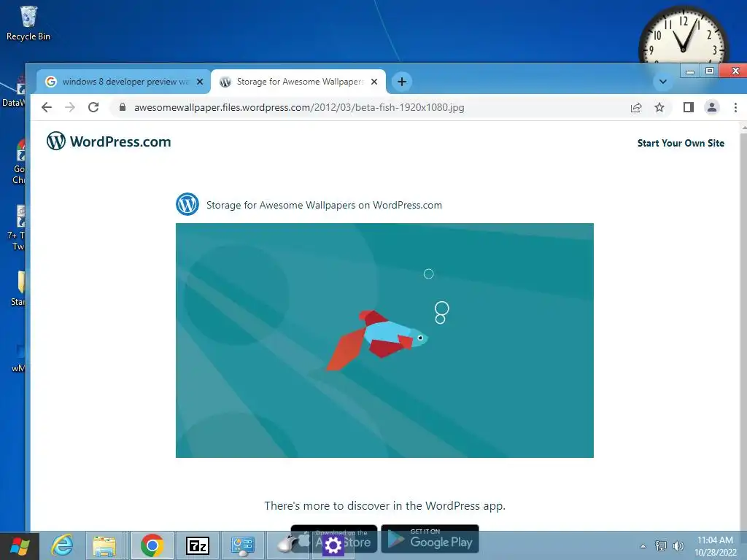The image size is (747, 560).
Task: Click the taskbar clock showing 11:04 AM
Action: point(715,545)
